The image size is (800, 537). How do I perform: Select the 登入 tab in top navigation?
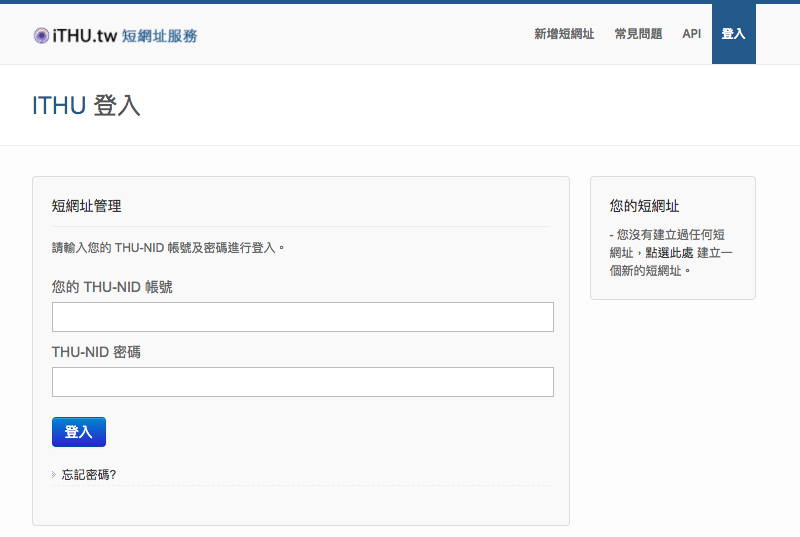coord(733,34)
